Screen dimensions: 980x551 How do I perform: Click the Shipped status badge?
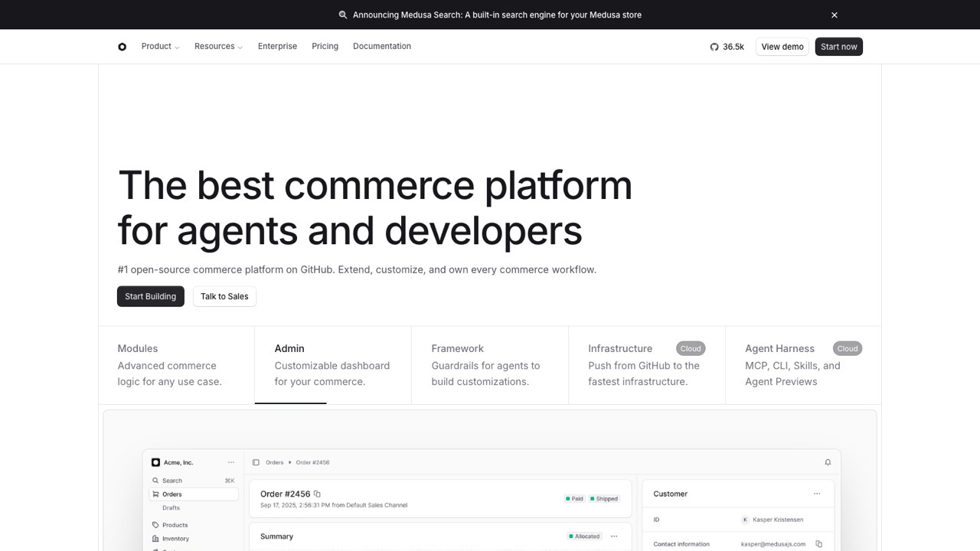(x=604, y=499)
